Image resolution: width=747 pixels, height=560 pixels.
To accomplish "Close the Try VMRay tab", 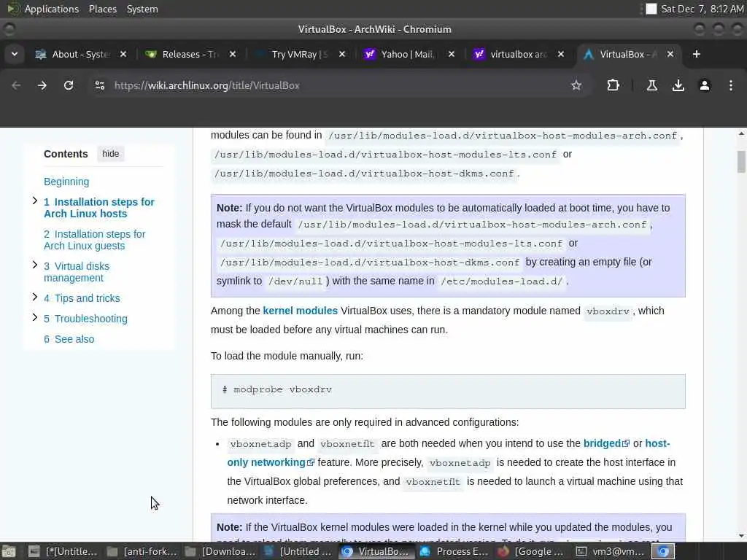I will pos(342,54).
